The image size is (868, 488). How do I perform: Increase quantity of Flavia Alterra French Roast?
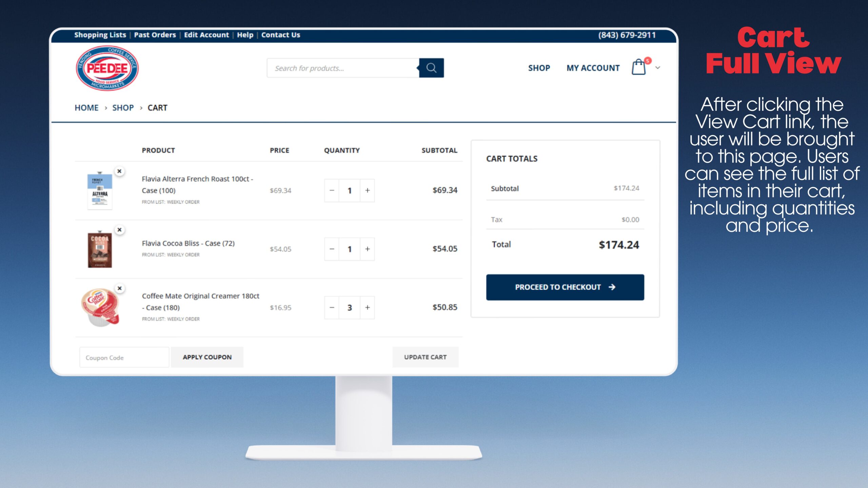coord(367,190)
